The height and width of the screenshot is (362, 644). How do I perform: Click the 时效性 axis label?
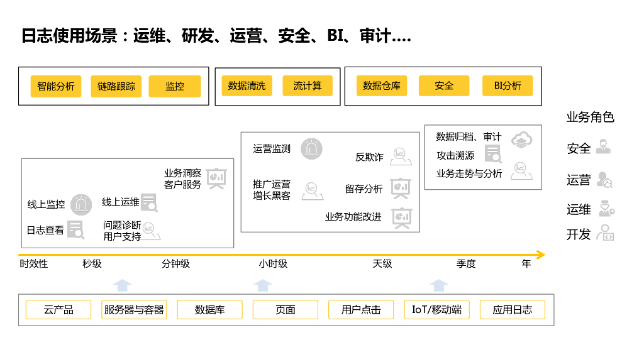pos(34,263)
